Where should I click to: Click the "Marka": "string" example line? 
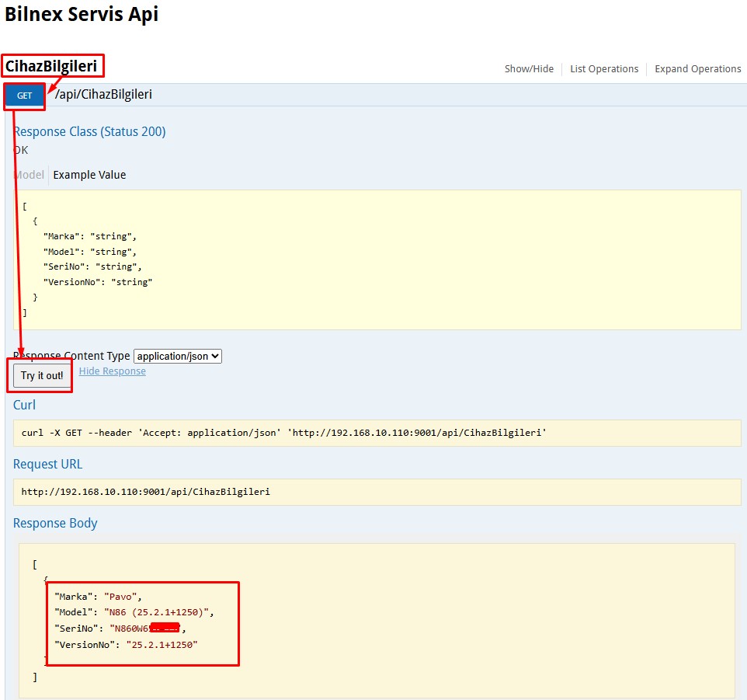pos(90,236)
